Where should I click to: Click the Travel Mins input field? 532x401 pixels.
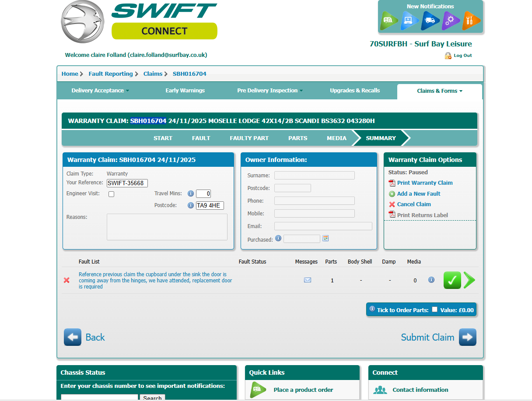(x=203, y=193)
